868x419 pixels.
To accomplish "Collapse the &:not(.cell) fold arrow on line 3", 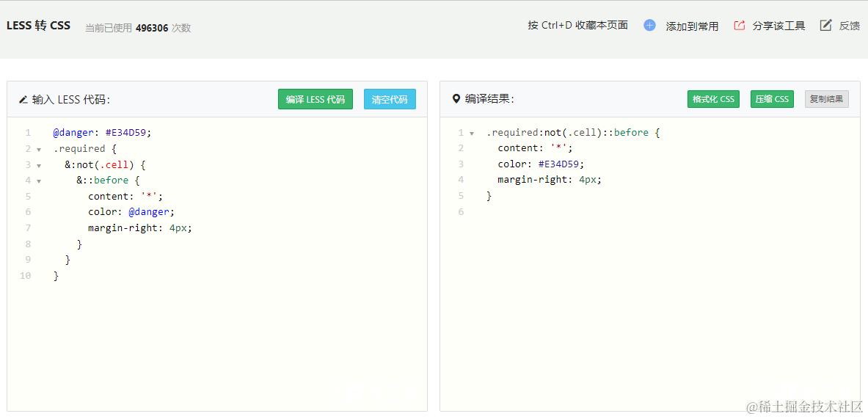I will coord(39,166).
